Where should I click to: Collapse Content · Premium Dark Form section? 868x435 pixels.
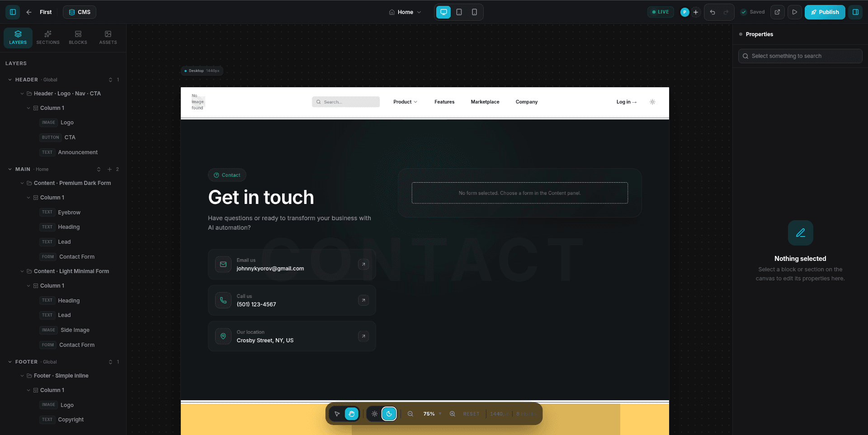pos(22,183)
